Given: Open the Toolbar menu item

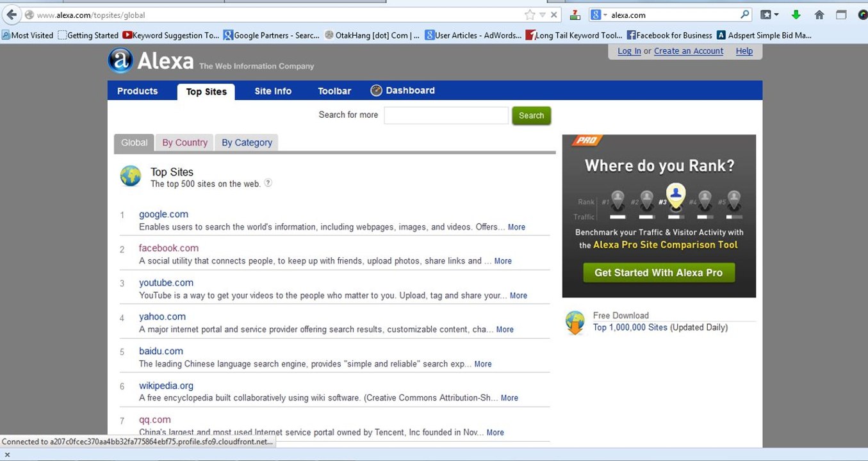Looking at the screenshot, I should click(334, 91).
